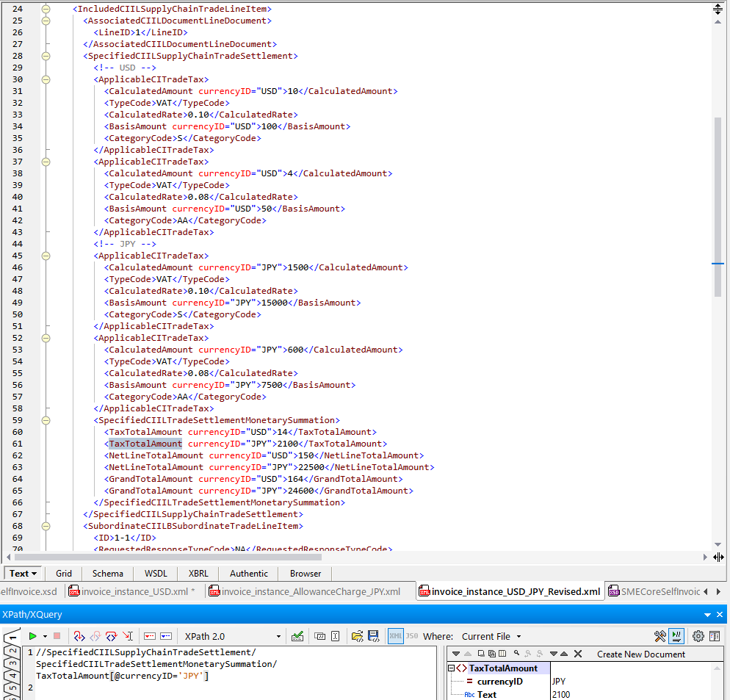Click copy all results icon
Viewport: 730px width, 700px height.
coord(492,654)
